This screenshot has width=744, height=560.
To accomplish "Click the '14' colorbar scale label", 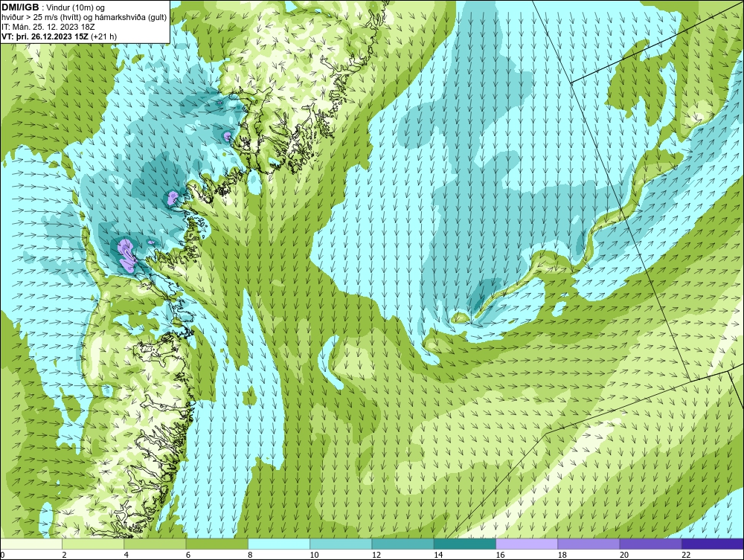I will click(x=438, y=556).
